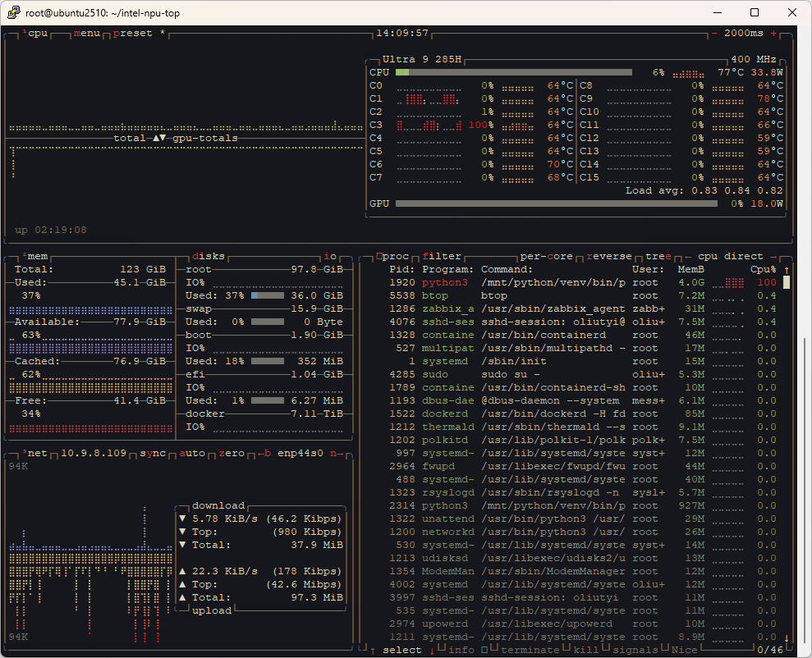Image resolution: width=812 pixels, height=658 pixels.
Task: Open the btop menu
Action: click(x=86, y=34)
